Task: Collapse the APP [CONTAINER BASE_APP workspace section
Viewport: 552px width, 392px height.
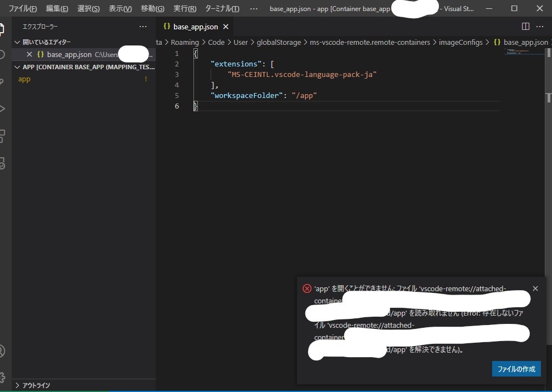Action: coord(84,67)
